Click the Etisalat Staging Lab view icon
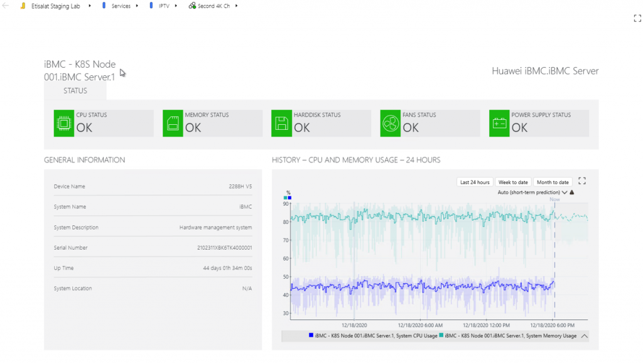The width and height of the screenshot is (643, 364). click(23, 6)
